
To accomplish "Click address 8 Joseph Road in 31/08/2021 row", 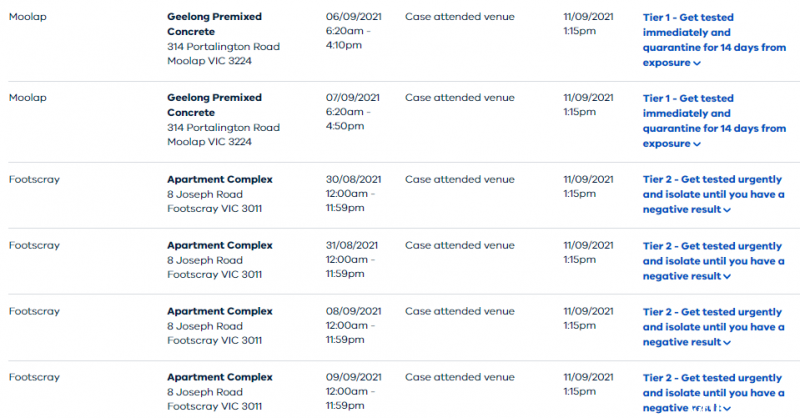I will pyautogui.click(x=205, y=260).
